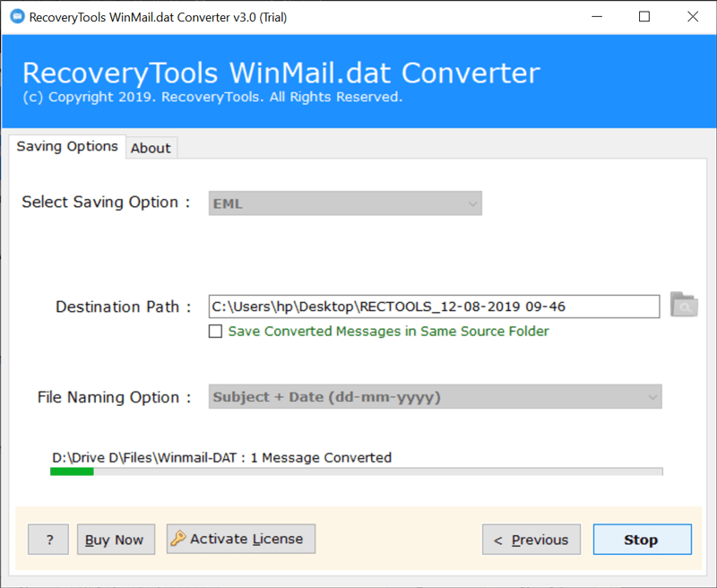Click inside the Destination Path text field
The width and height of the screenshot is (717, 588).
point(434,307)
